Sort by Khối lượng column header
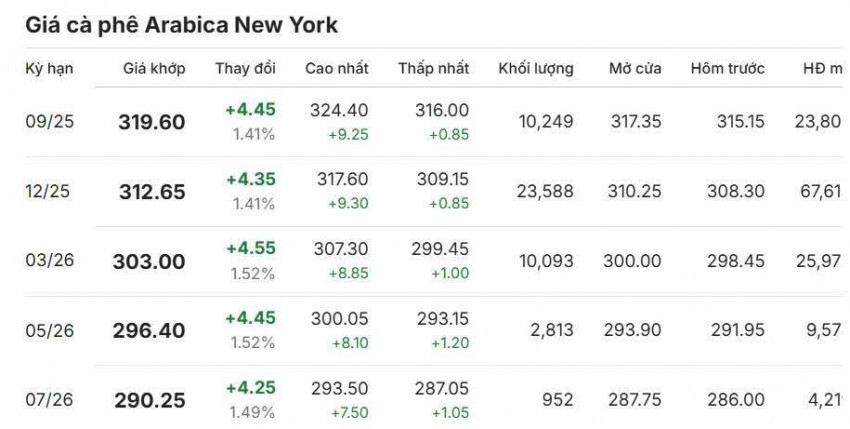 click(536, 69)
